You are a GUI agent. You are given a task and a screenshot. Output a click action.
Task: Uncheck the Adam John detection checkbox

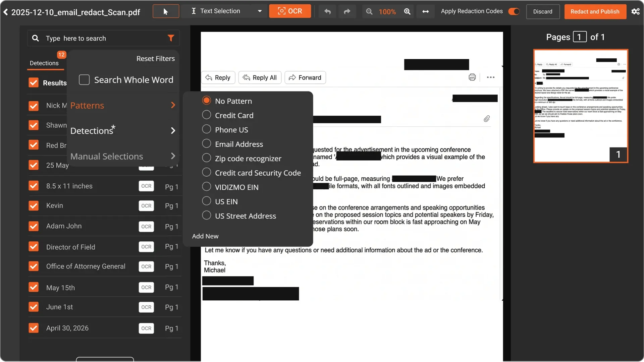34,226
